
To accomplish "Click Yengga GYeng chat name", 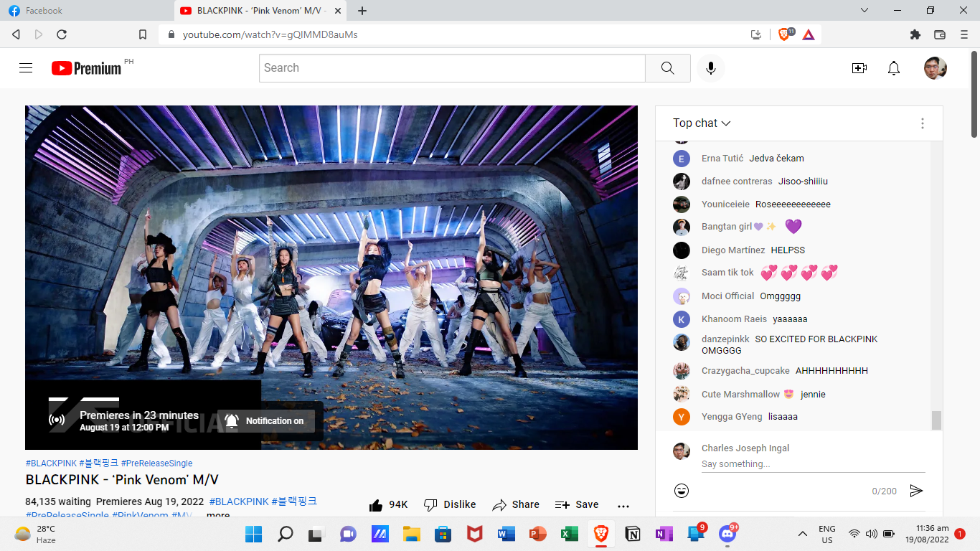I will (x=732, y=417).
